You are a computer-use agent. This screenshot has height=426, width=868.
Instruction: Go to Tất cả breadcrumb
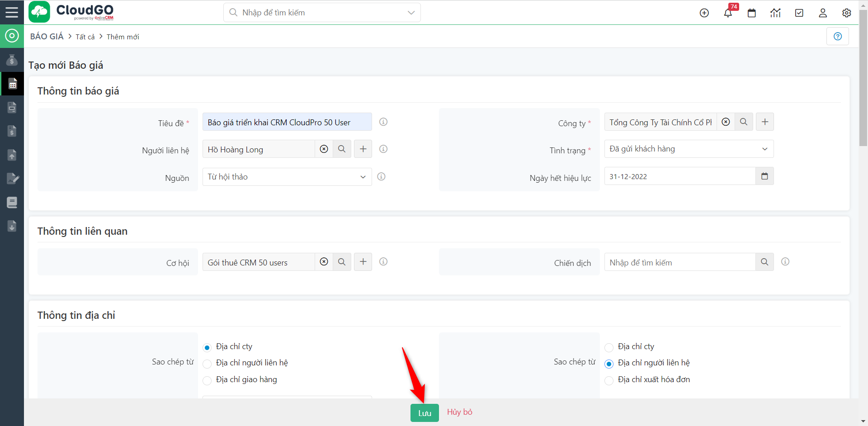point(85,37)
